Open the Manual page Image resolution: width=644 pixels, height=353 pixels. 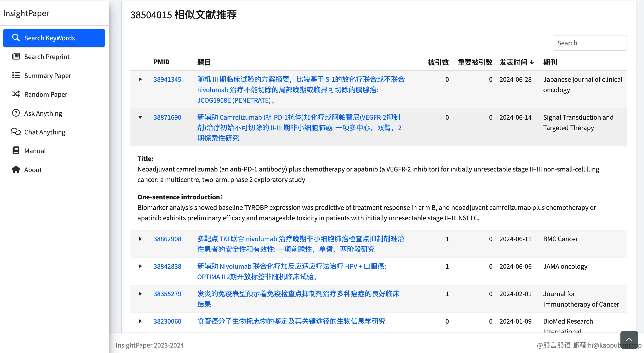pyautogui.click(x=54, y=151)
